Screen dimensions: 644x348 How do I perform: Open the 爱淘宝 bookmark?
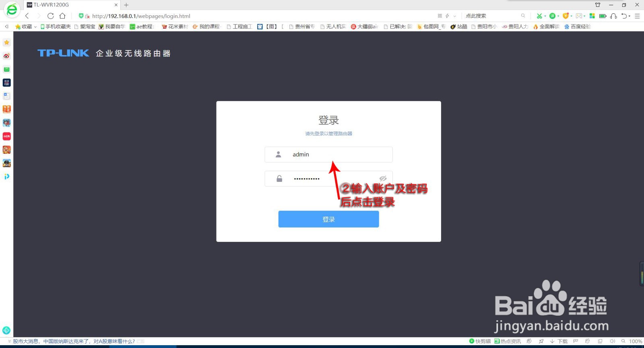[x=85, y=27]
